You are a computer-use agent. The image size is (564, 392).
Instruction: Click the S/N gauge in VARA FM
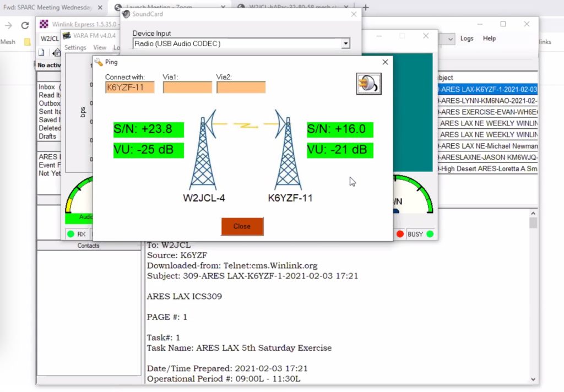pyautogui.click(x=413, y=194)
